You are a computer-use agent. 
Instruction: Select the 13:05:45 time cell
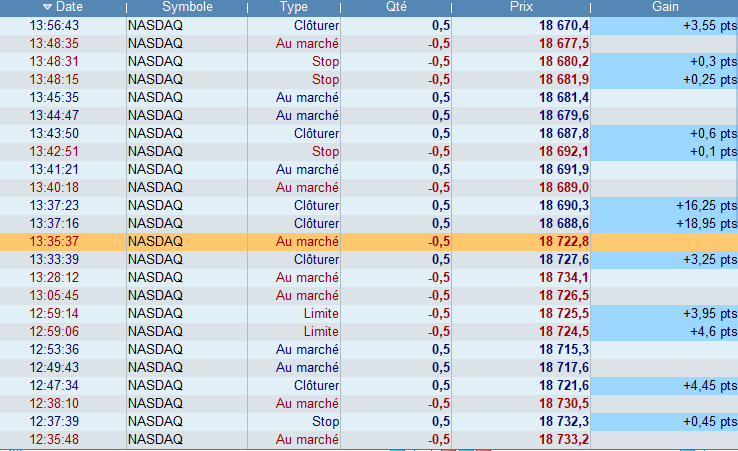click(x=54, y=295)
